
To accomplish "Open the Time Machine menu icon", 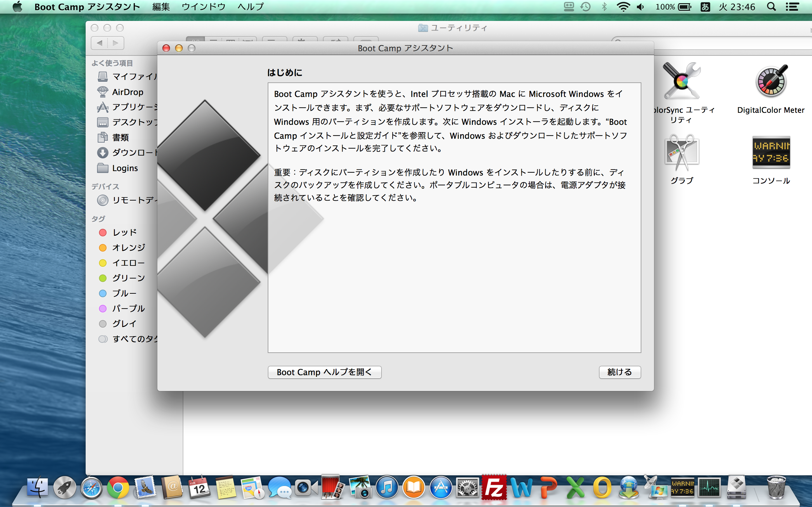I will pos(586,7).
